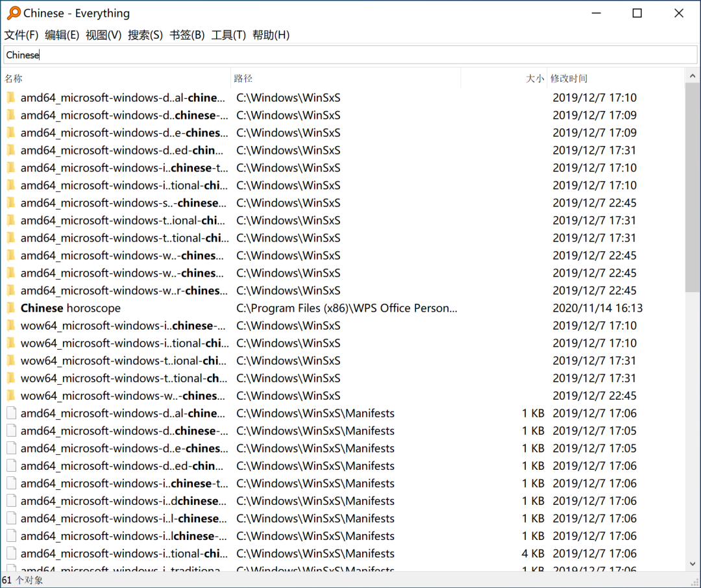701x588 pixels.
Task: Minimize the Everything window
Action: [596, 14]
